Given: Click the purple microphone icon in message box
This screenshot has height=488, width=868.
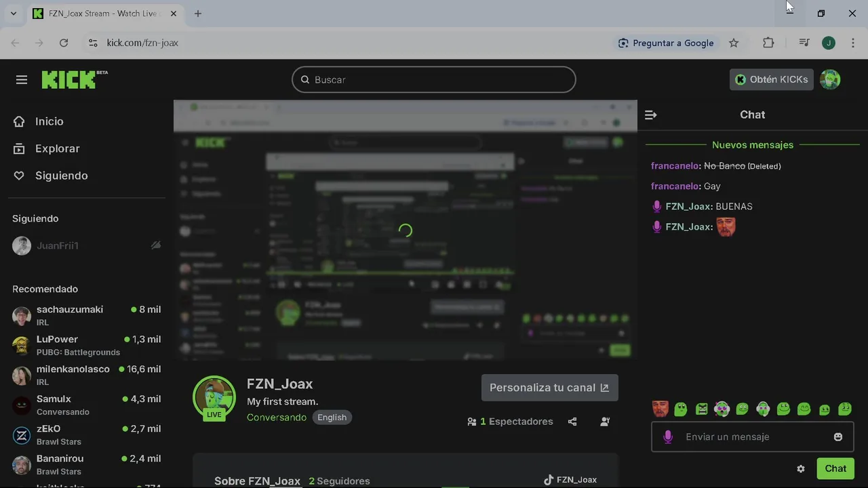Looking at the screenshot, I should click(x=668, y=437).
